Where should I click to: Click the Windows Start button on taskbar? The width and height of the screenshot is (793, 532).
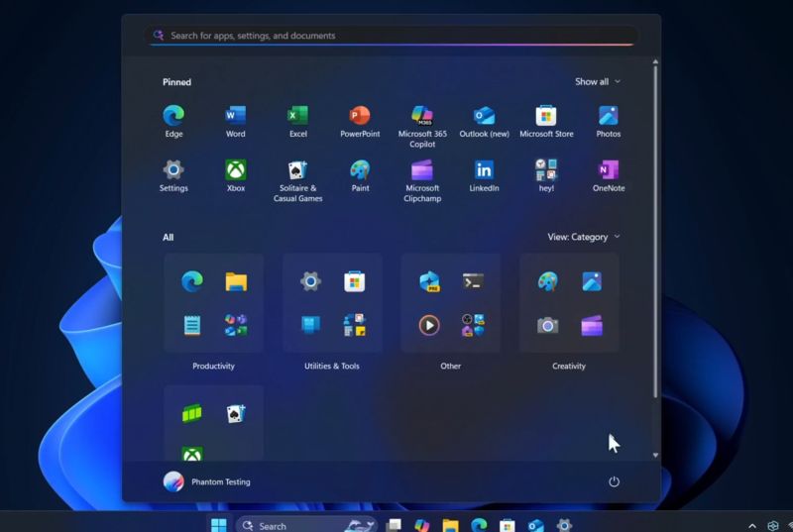pyautogui.click(x=218, y=525)
